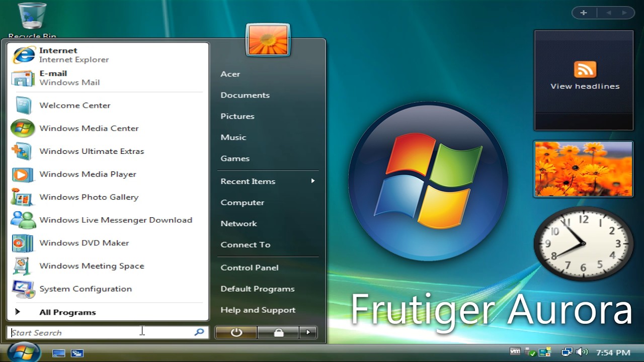Open Windows Meeting Space
The image size is (644, 362).
click(x=108, y=266)
